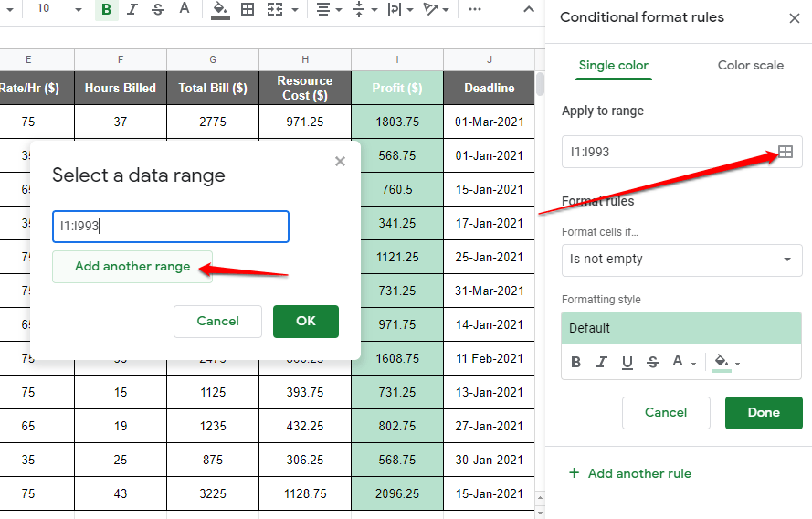The image size is (812, 519).
Task: Select the cell with 3225
Action: 213,493
